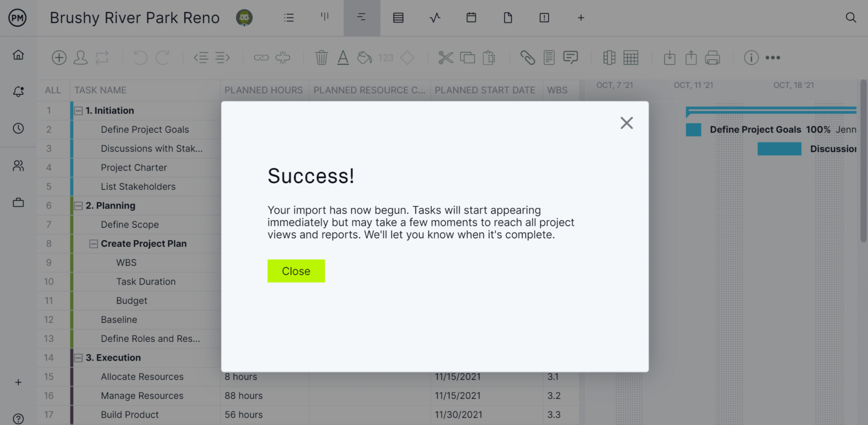
Task: Open the assign resource tool
Action: tap(81, 57)
